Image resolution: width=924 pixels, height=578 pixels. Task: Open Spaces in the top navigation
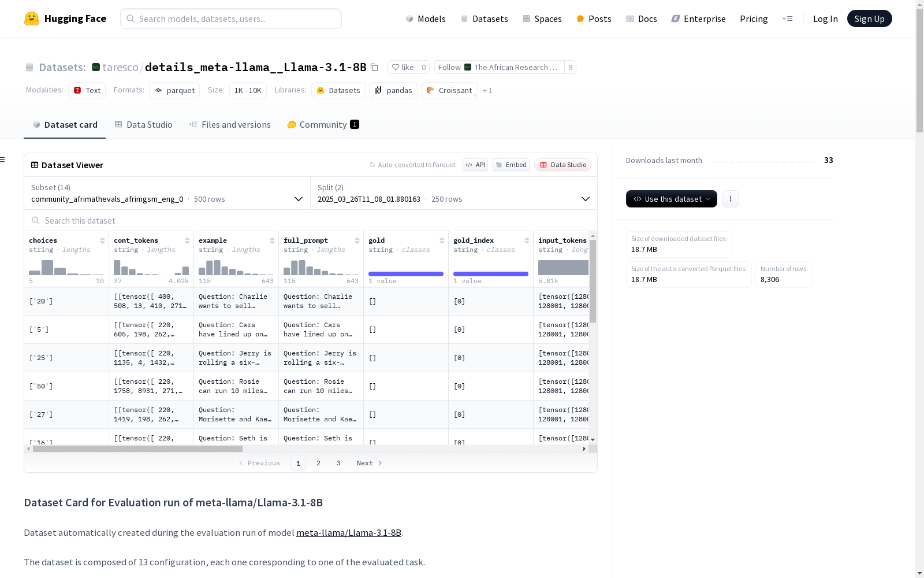(x=542, y=18)
